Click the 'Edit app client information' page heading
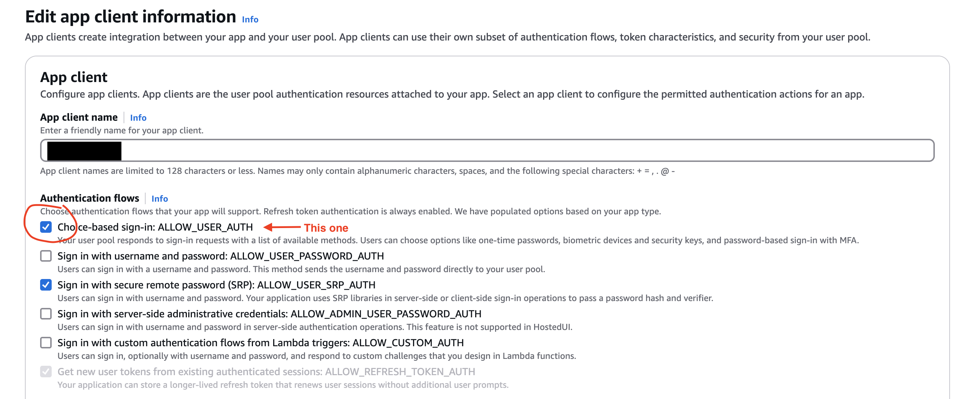 pyautogui.click(x=130, y=17)
